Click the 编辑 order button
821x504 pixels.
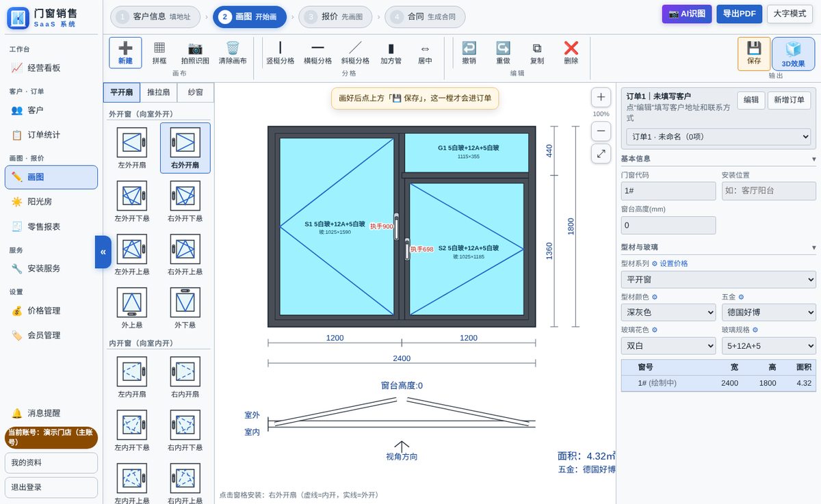751,100
